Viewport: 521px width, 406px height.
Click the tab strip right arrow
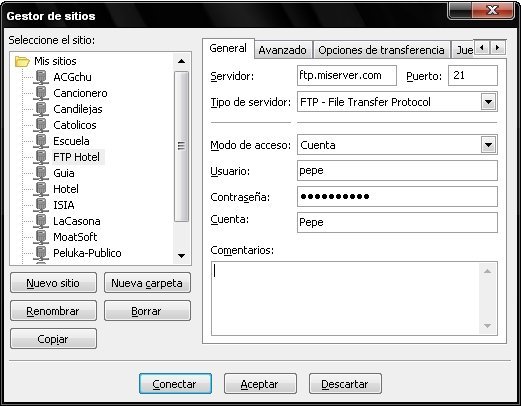[x=498, y=48]
